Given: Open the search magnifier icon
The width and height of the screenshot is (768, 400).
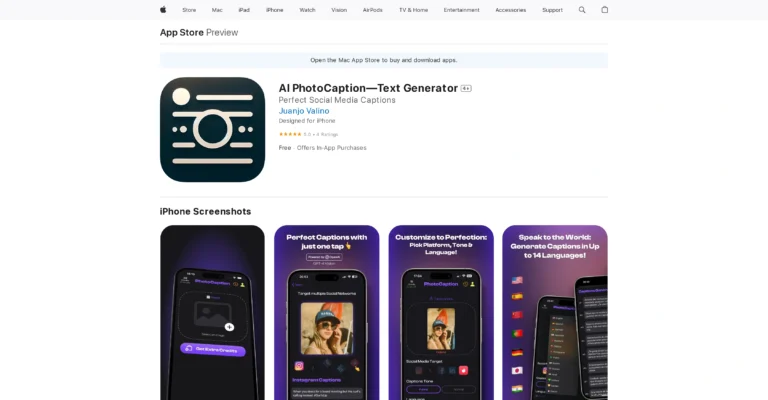Looking at the screenshot, I should (x=582, y=10).
